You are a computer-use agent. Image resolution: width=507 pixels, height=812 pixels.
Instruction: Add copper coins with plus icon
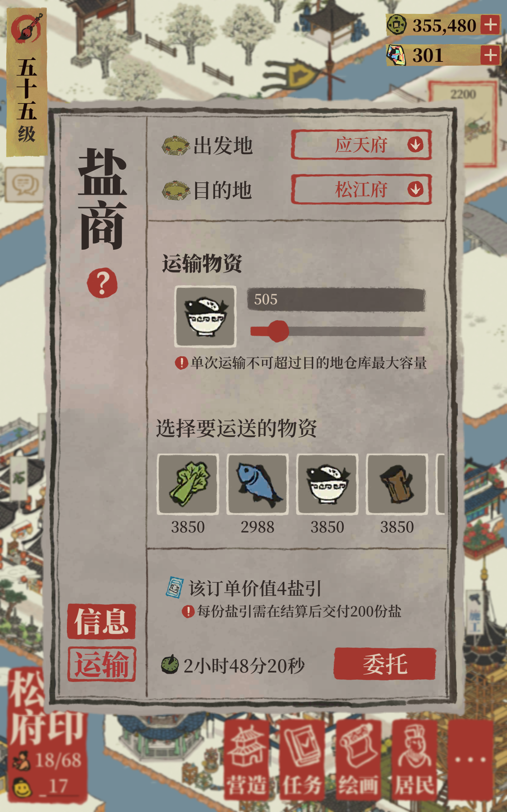pos(491,24)
